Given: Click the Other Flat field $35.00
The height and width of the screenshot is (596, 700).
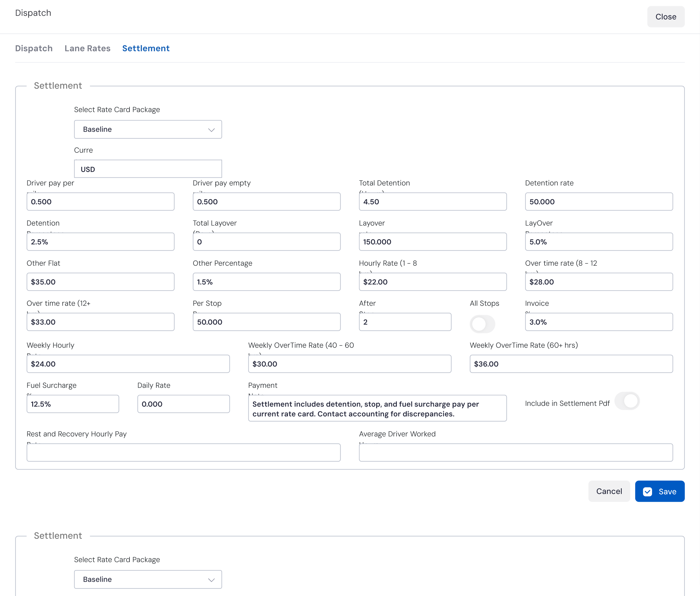Looking at the screenshot, I should point(100,282).
